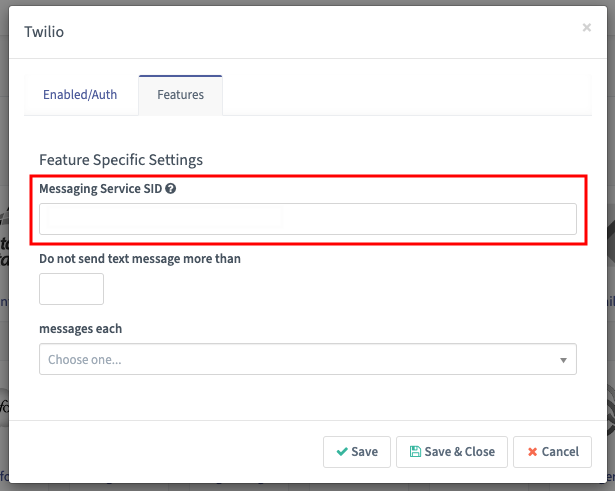Image resolution: width=615 pixels, height=491 pixels.
Task: Switch to the Enabled/Auth tab
Action: (80, 95)
